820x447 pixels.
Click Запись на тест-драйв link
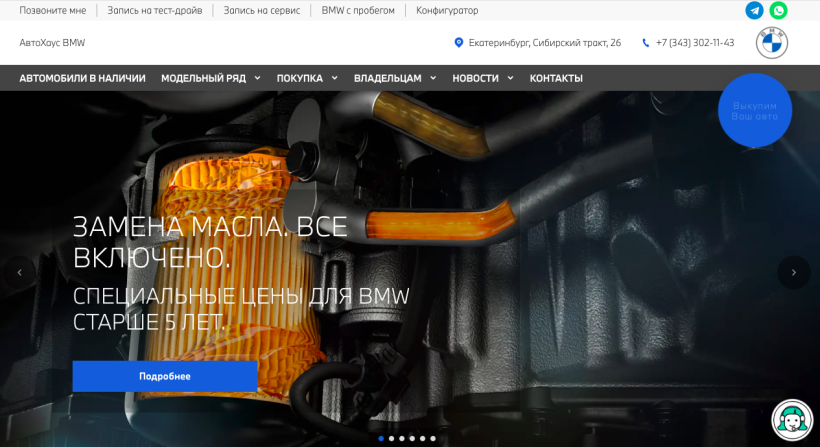point(155,10)
